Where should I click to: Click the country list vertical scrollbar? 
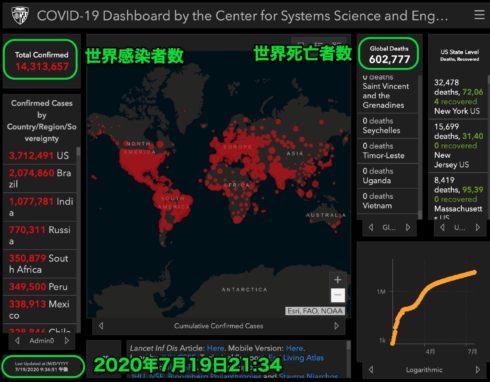pyautogui.click(x=78, y=238)
